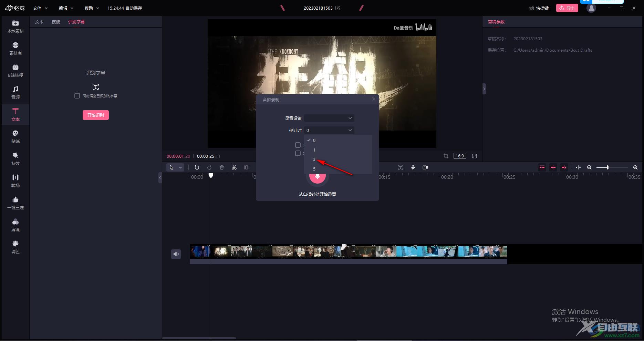
Task: Click the video clip on the timeline track
Action: tap(348, 254)
